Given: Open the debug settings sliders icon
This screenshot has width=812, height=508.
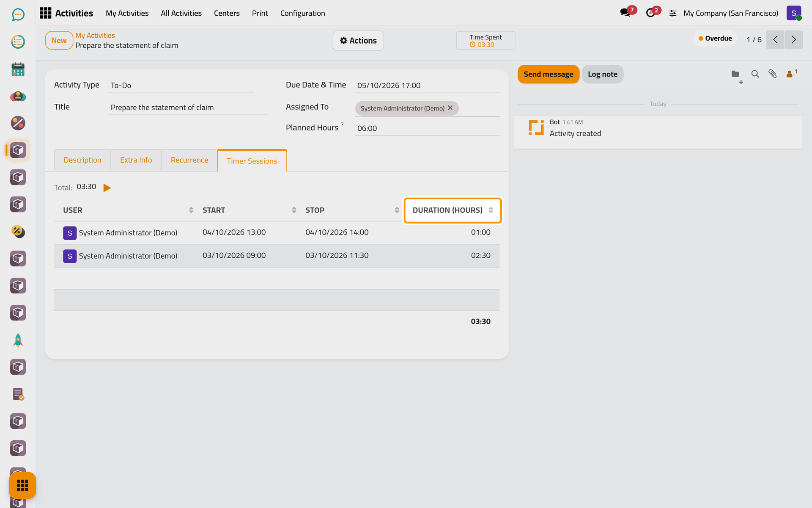Looking at the screenshot, I should coord(673,14).
